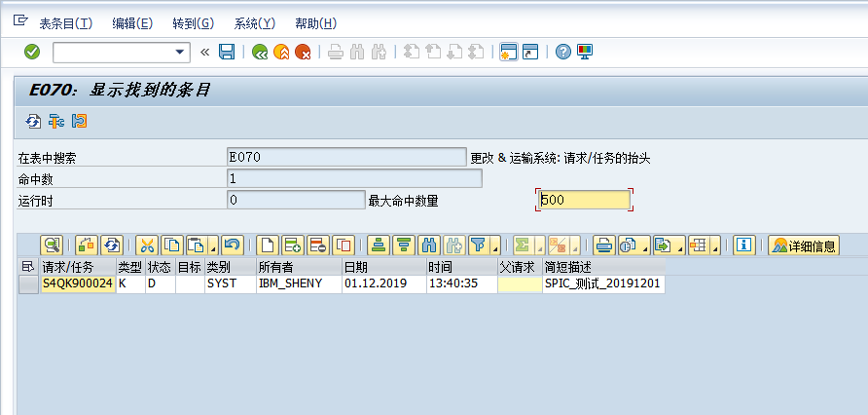Click the 命中数 field showing 1
868x415 pixels.
click(354, 178)
